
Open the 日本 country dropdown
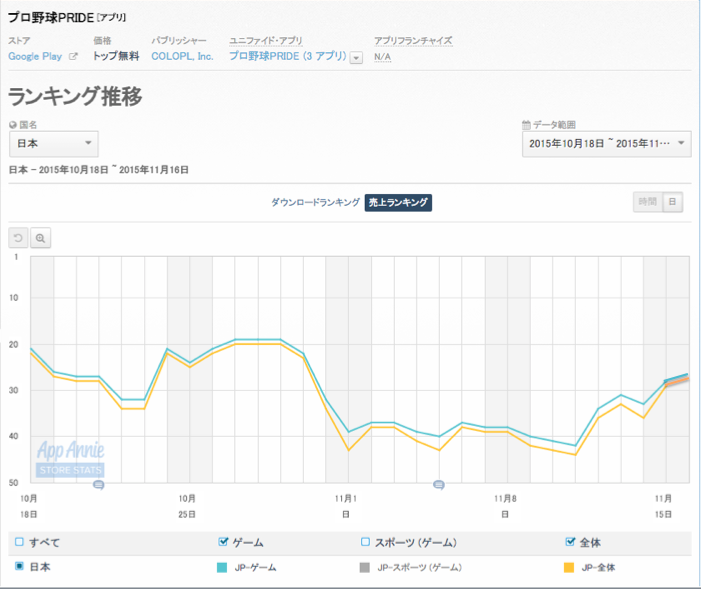[54, 144]
